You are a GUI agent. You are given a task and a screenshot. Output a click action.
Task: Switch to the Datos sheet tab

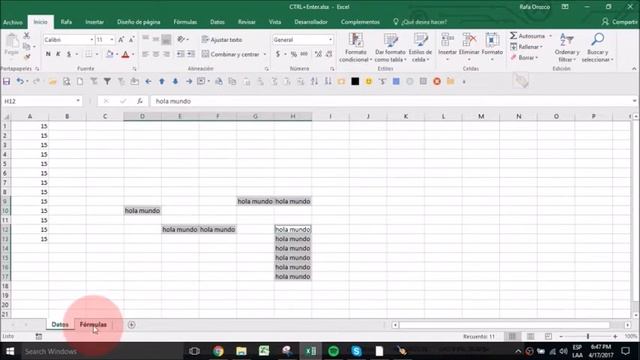point(60,324)
